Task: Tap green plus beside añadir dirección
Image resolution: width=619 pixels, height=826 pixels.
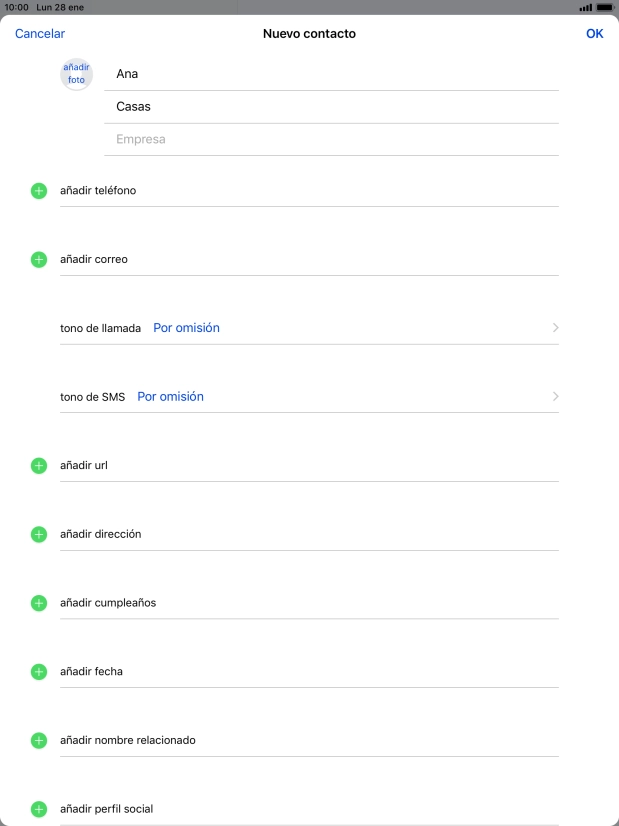Action: click(39, 535)
